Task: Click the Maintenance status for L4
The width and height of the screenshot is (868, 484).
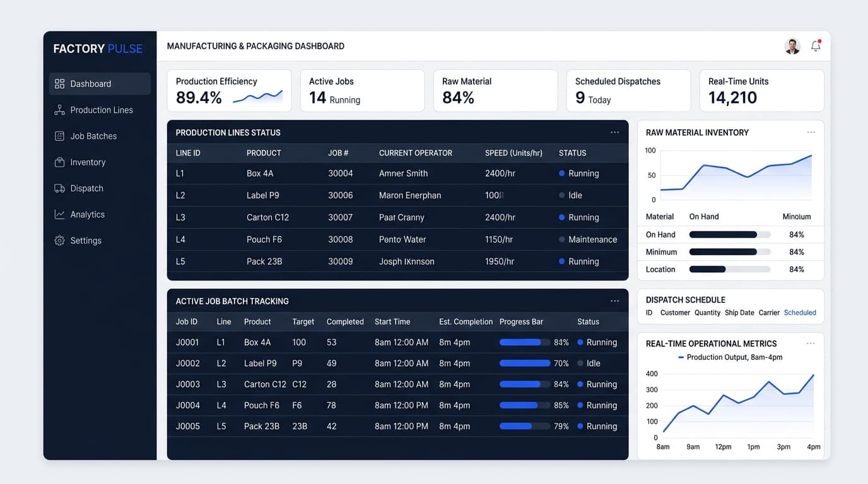Action: 588,239
